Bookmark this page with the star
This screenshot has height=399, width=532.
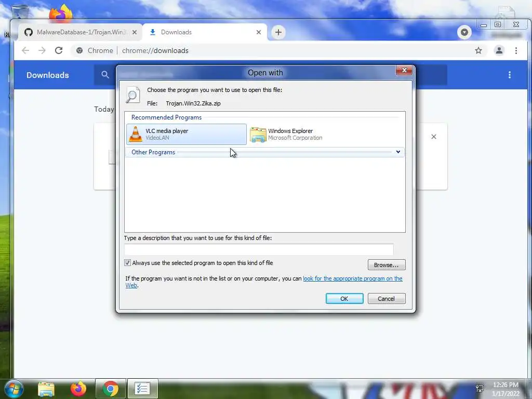pos(478,50)
